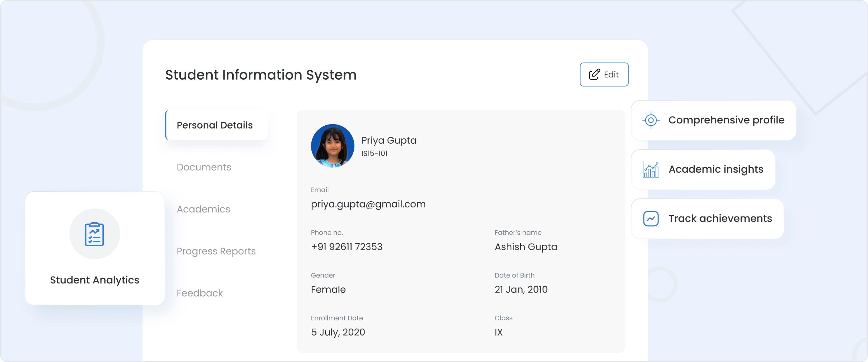Select the Comprehensive profile target icon

(x=651, y=120)
